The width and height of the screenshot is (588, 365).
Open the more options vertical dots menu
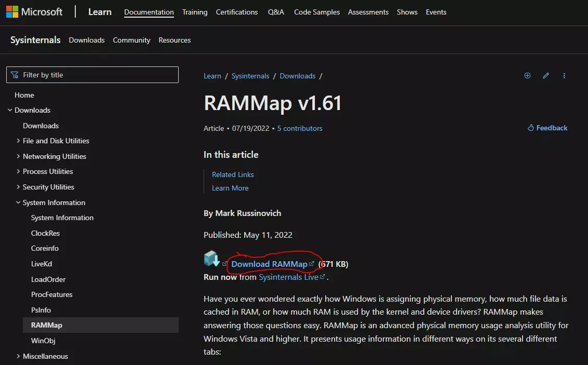point(564,76)
